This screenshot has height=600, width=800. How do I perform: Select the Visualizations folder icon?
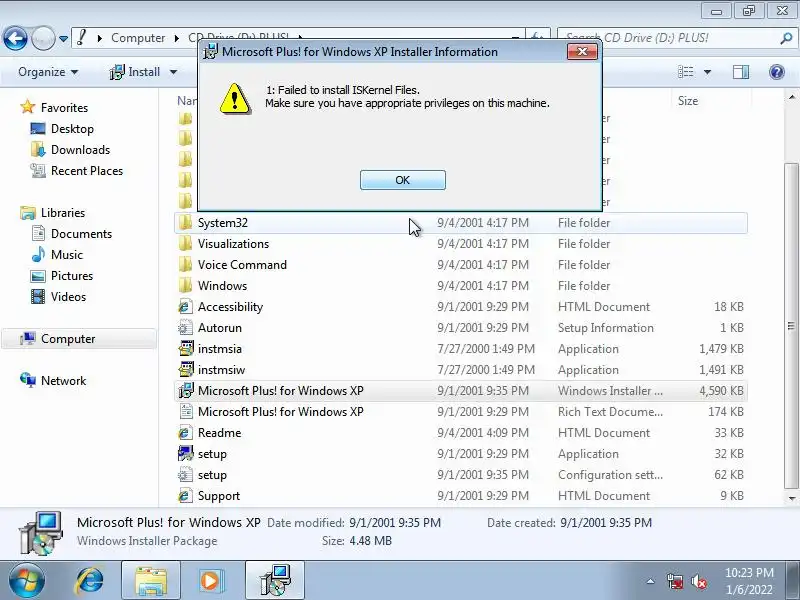tap(186, 243)
